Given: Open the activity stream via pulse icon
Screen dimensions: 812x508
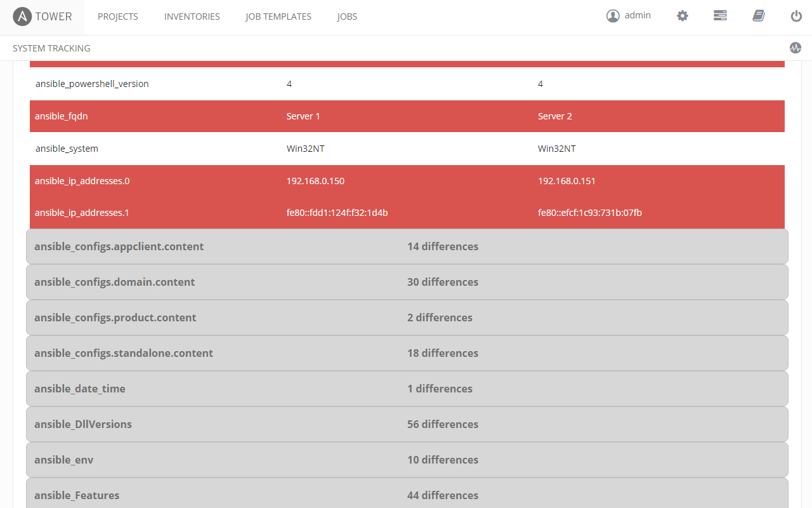Looking at the screenshot, I should click(796, 48).
